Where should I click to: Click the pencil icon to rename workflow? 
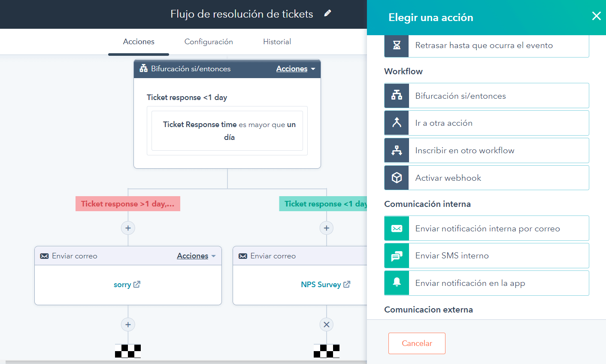[x=327, y=13]
